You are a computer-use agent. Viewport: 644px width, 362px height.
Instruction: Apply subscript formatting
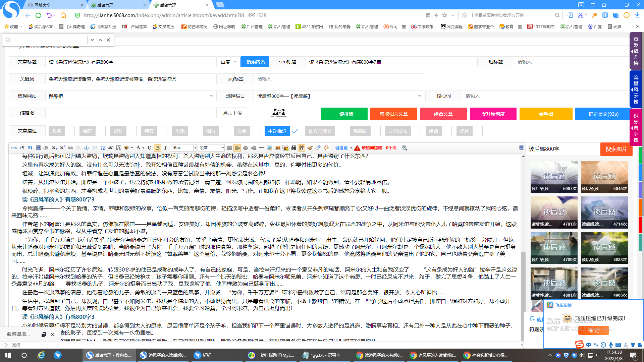point(54,148)
